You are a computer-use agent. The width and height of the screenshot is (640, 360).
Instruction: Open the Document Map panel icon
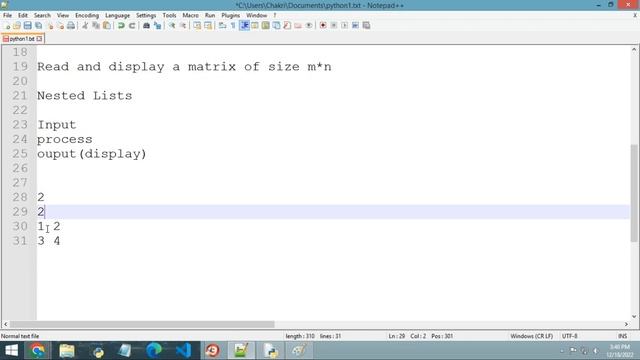click(265, 26)
